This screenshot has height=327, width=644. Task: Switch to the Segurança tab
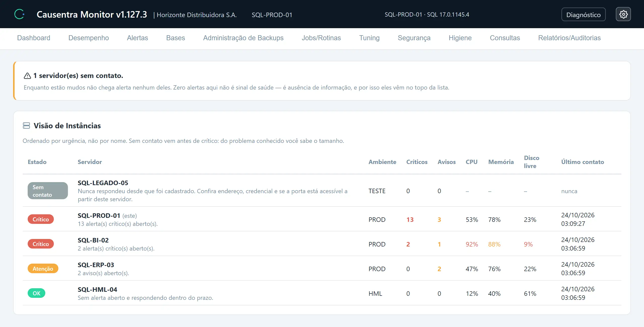pyautogui.click(x=414, y=38)
